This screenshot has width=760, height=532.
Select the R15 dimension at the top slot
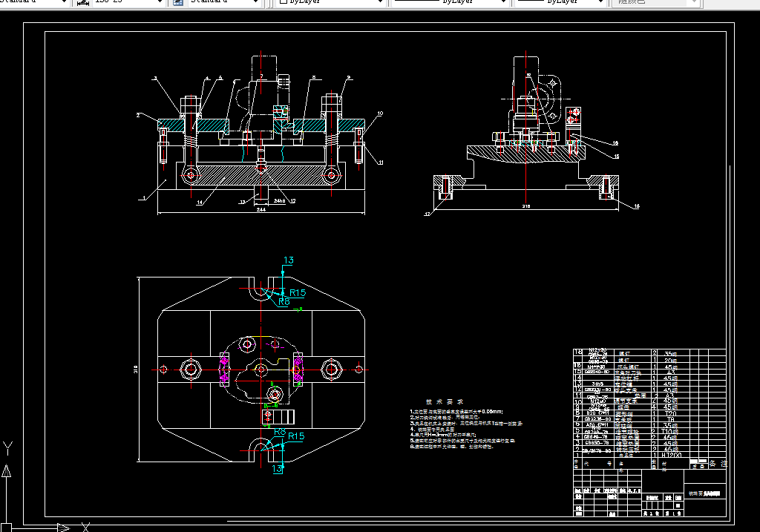click(x=298, y=292)
